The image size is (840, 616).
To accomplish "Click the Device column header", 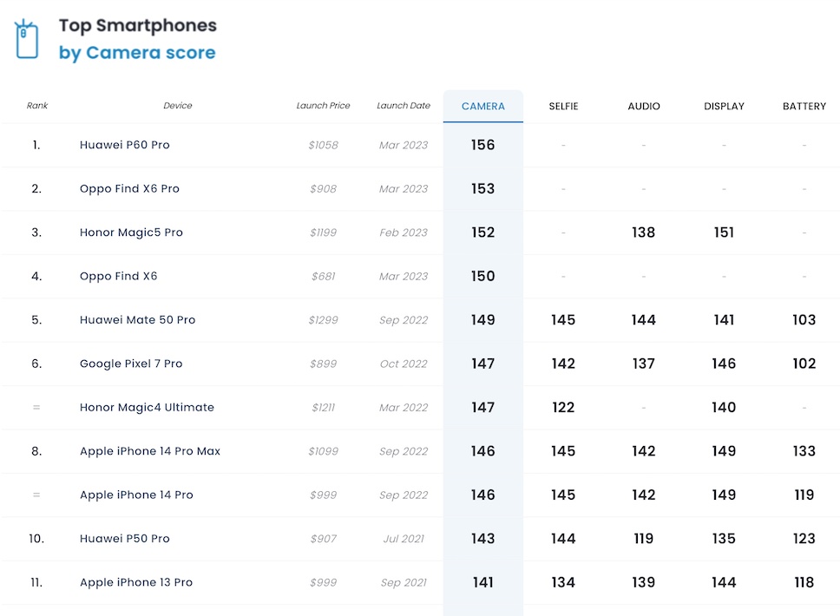I will pos(178,106).
